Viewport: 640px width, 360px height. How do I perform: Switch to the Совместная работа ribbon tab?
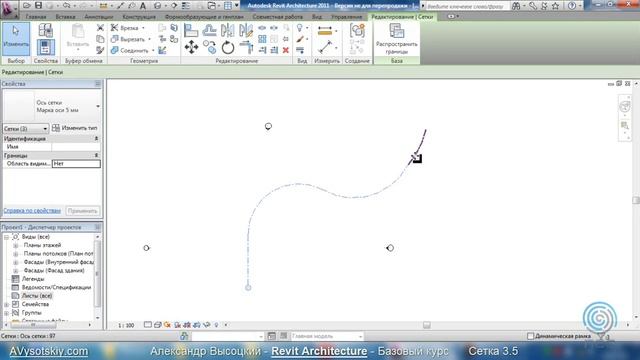pos(278,17)
